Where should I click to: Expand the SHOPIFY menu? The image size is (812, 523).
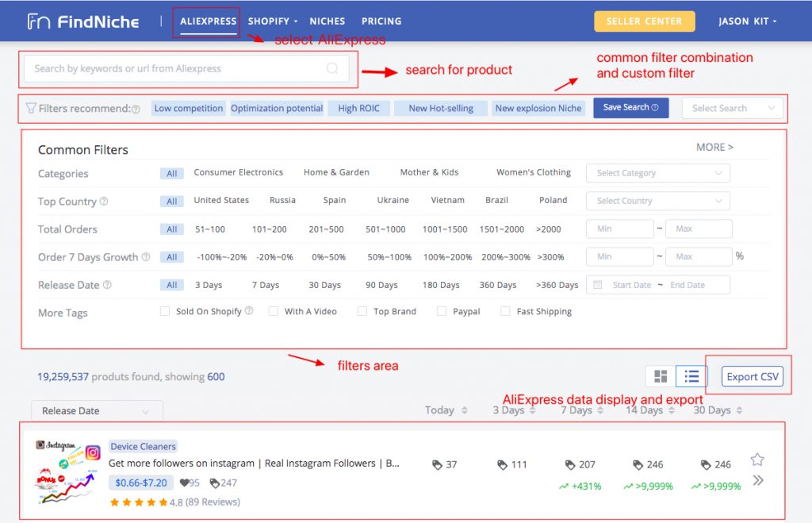click(273, 21)
